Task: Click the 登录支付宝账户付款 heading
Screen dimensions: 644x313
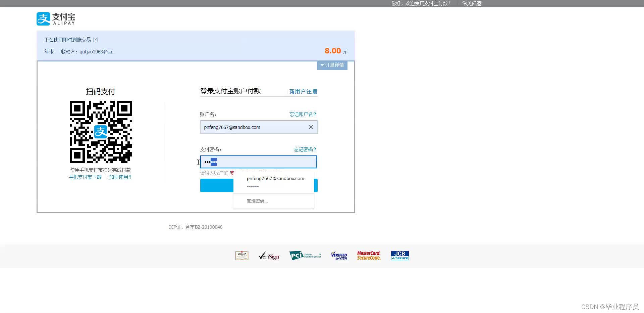Action: (x=230, y=91)
